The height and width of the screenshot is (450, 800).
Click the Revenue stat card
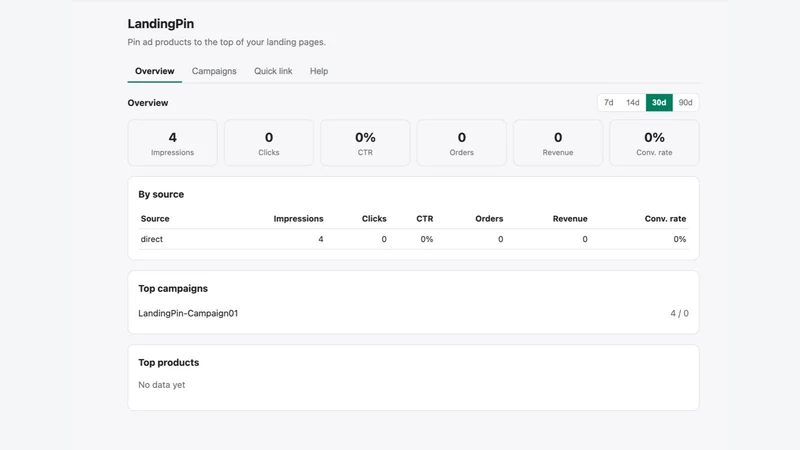(x=558, y=143)
